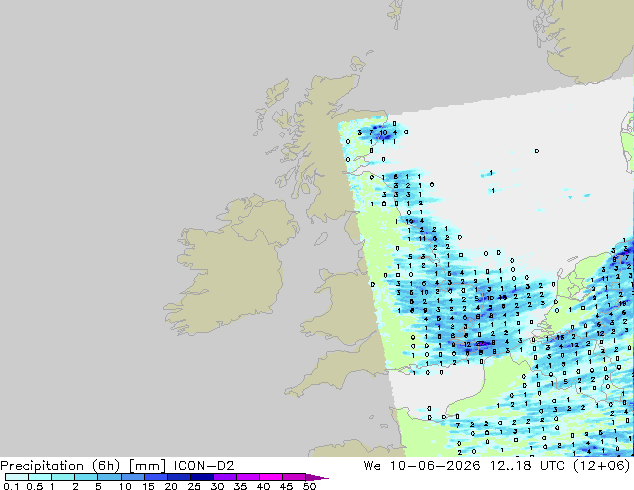Click the '27' precipitation value on the map
This screenshot has width=634, height=490.
[480, 344]
